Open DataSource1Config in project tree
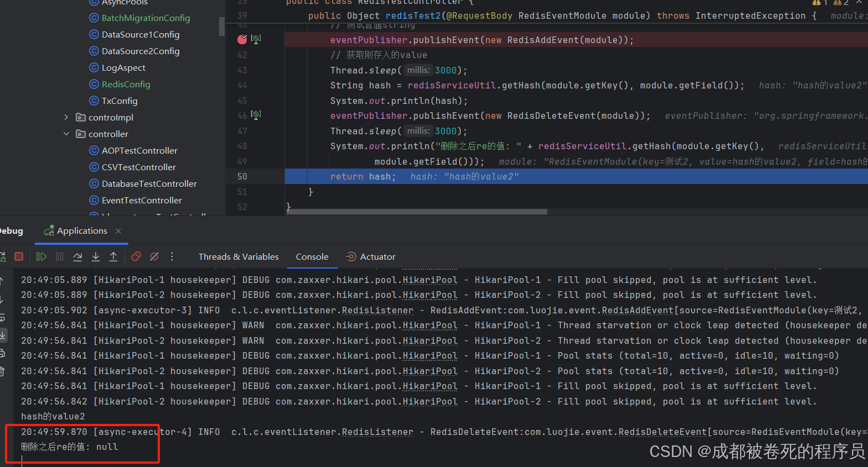868x467 pixels. point(141,34)
